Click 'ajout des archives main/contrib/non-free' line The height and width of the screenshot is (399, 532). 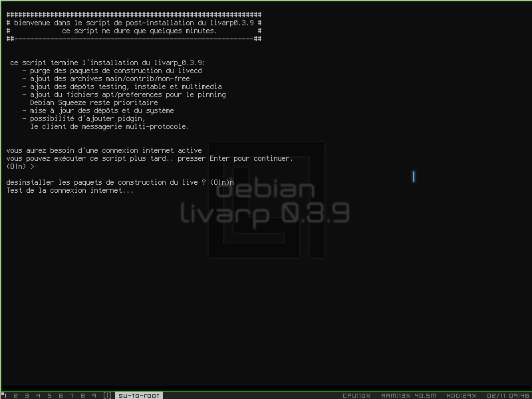tap(110, 78)
